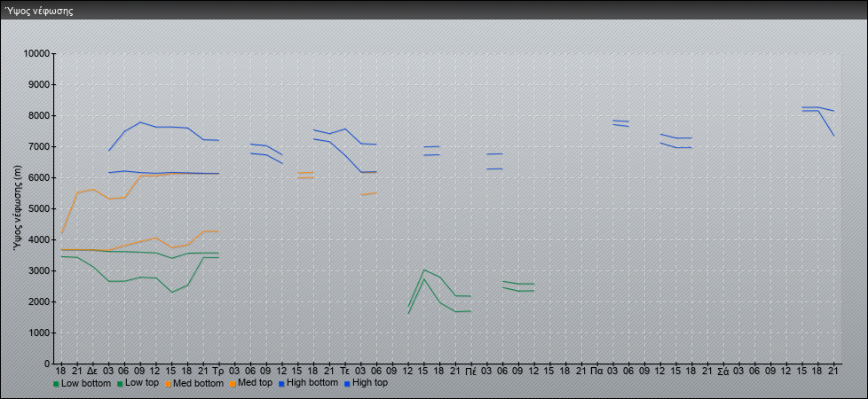Image resolution: width=868 pixels, height=399 pixels.
Task: Select the Σά day marker on x-axis
Action: (x=722, y=369)
